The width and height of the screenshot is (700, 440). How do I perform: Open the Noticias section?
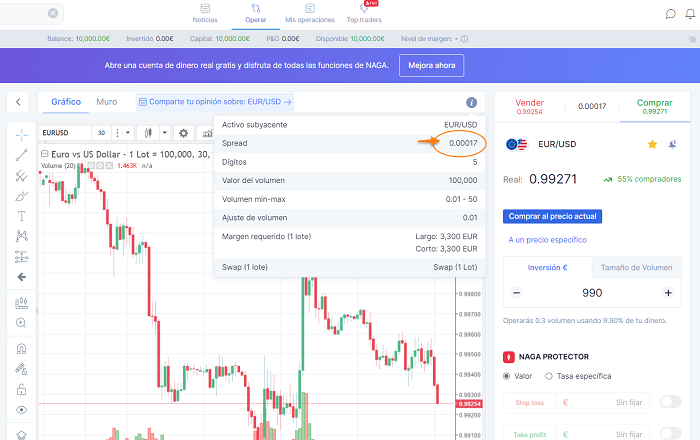tap(205, 13)
